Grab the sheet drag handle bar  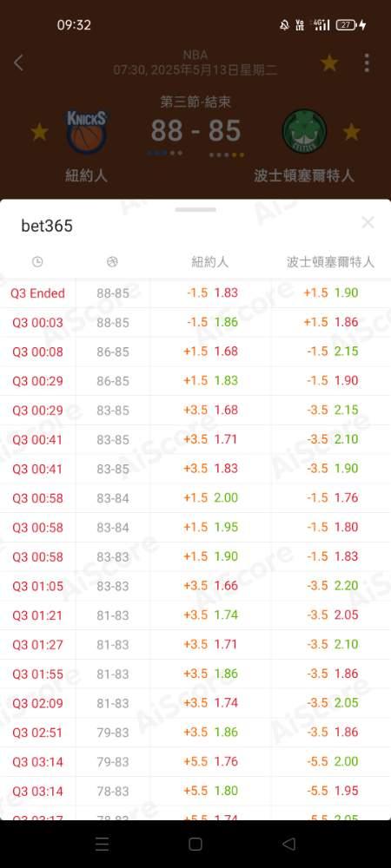pos(195,210)
